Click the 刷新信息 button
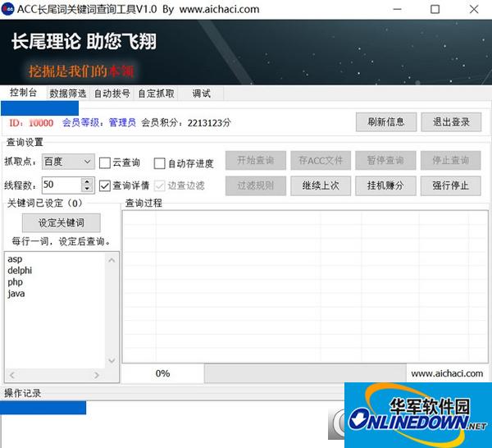Image resolution: width=492 pixels, height=448 pixels. pos(386,121)
